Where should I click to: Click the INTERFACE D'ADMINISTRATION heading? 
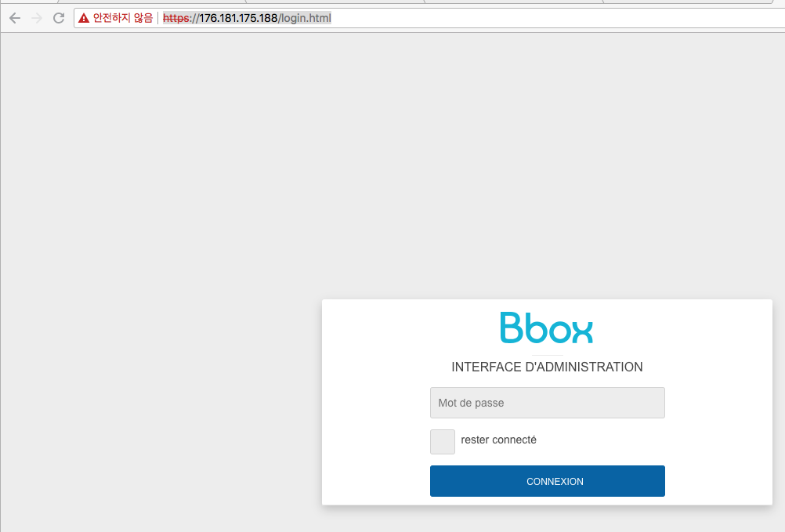(547, 367)
